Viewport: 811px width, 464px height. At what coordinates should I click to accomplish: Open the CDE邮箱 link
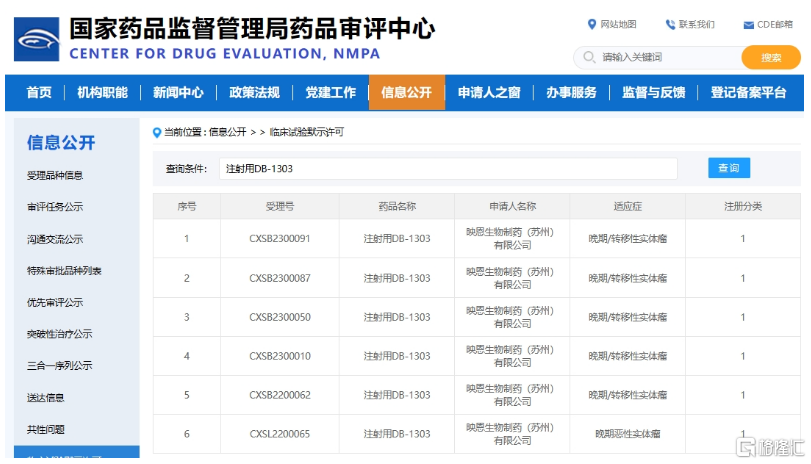[x=774, y=24]
